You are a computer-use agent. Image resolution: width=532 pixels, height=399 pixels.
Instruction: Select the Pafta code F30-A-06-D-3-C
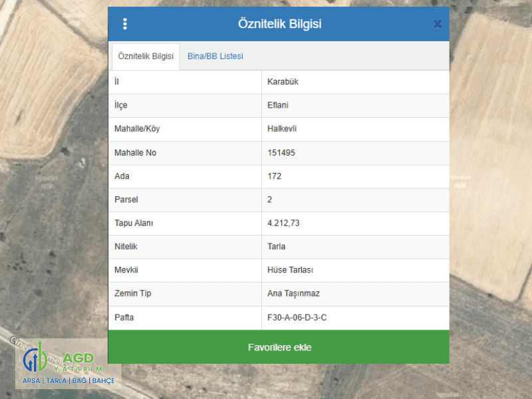(x=297, y=317)
